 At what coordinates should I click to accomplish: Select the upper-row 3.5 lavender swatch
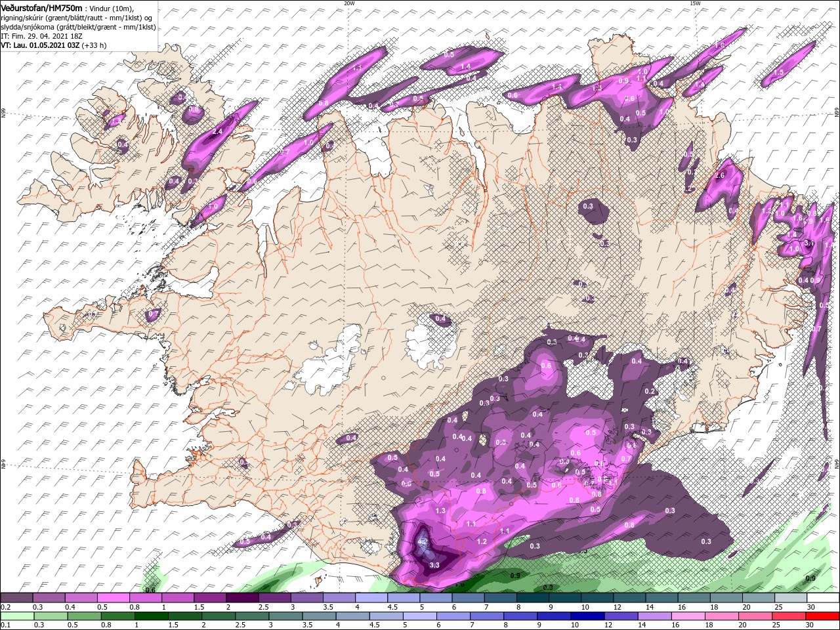coord(339,598)
